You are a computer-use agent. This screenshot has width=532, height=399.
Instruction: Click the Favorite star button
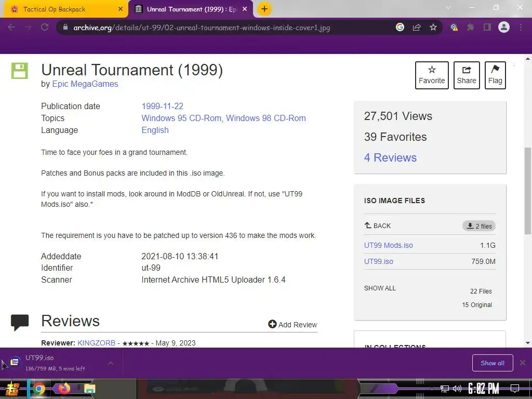432,75
